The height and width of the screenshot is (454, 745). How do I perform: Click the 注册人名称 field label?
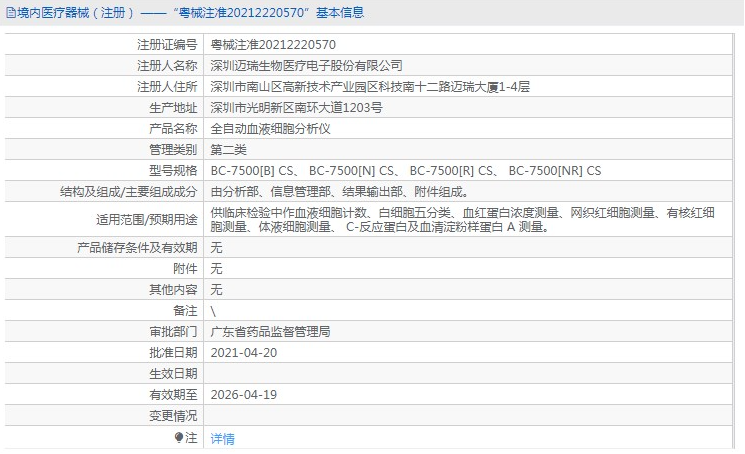pos(167,66)
